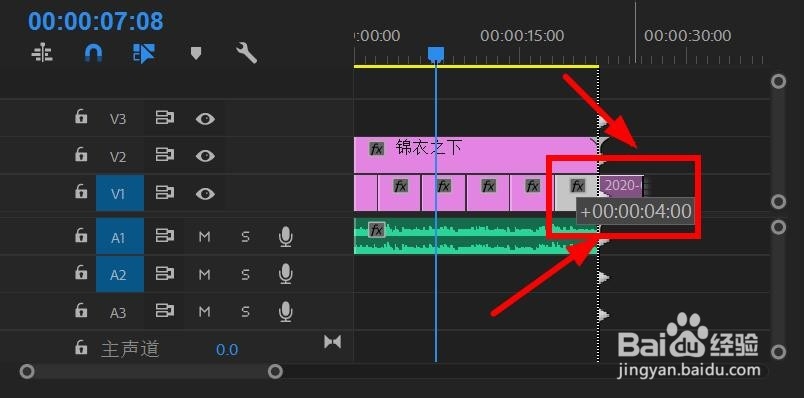This screenshot has height=398, width=804.
Task: Click the blue playhead handle on the ruler
Action: [436, 53]
